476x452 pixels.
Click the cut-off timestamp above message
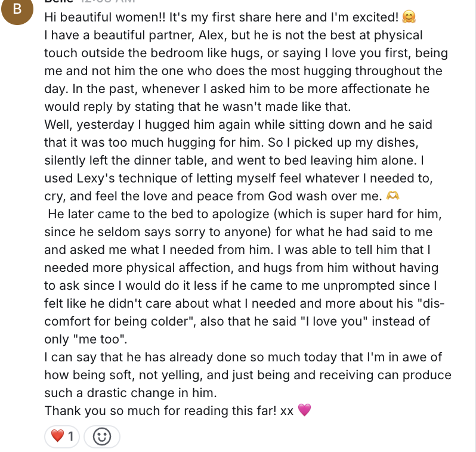tap(107, 1)
